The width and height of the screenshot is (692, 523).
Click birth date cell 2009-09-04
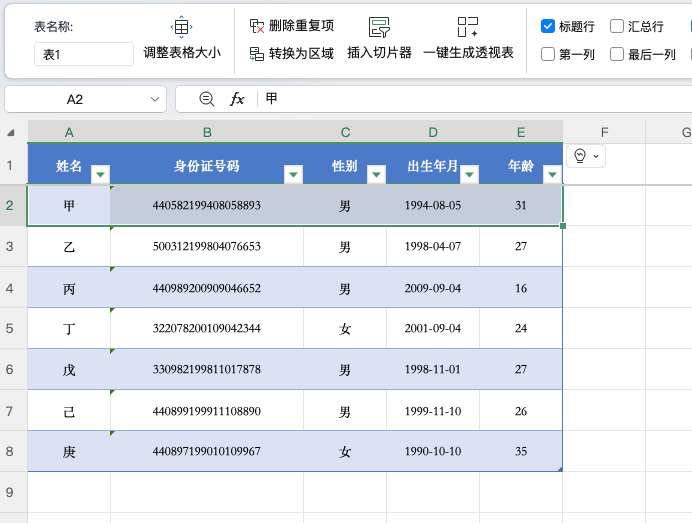(433, 288)
